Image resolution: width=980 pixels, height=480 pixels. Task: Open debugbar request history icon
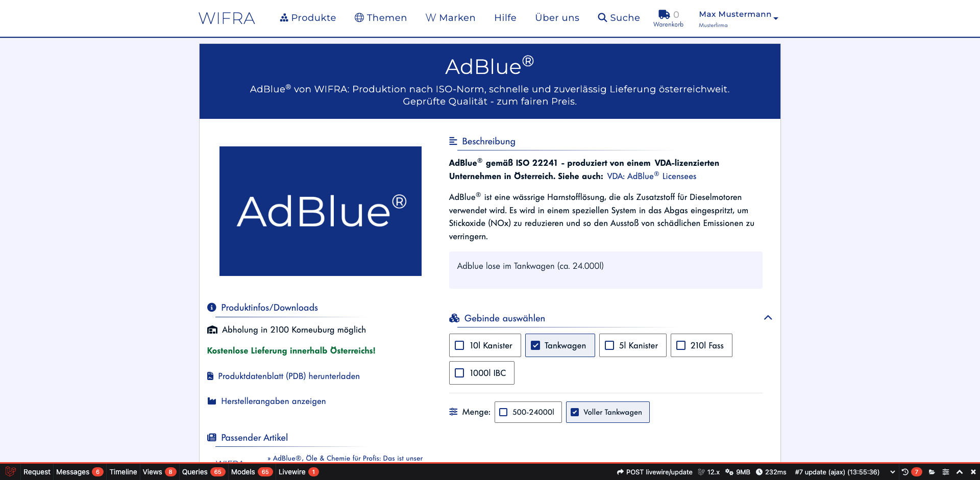(x=905, y=472)
